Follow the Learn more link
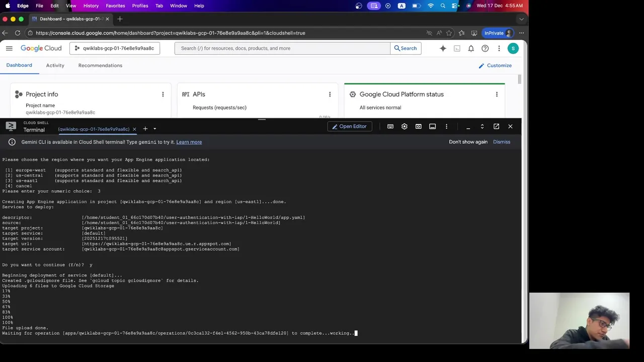 (x=189, y=142)
